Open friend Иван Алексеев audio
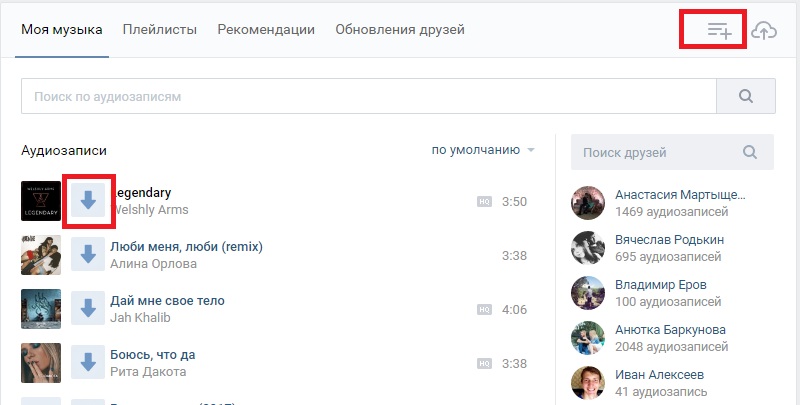This screenshot has width=800, height=405. (660, 374)
